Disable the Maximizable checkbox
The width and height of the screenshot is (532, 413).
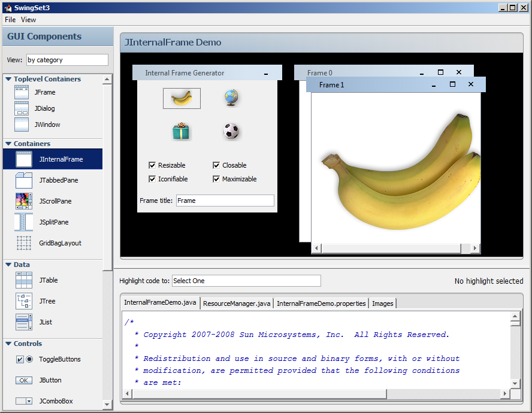tap(216, 179)
